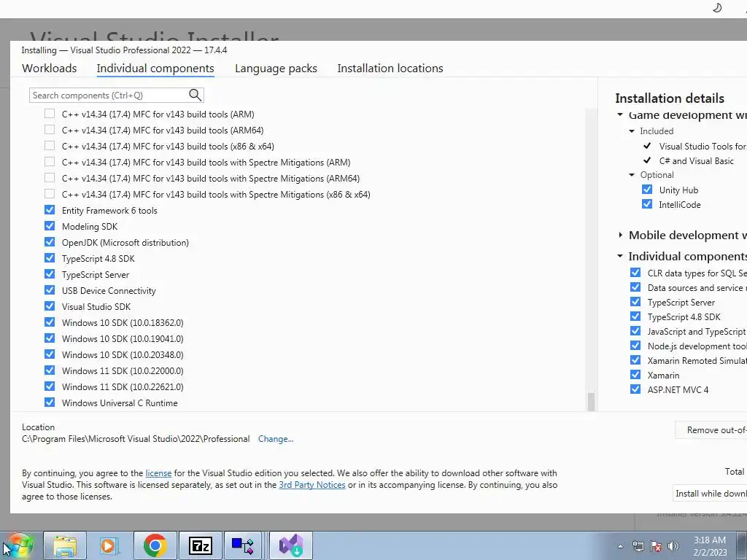
Task: Uncheck Windows Universal C Runtime
Action: pos(50,402)
